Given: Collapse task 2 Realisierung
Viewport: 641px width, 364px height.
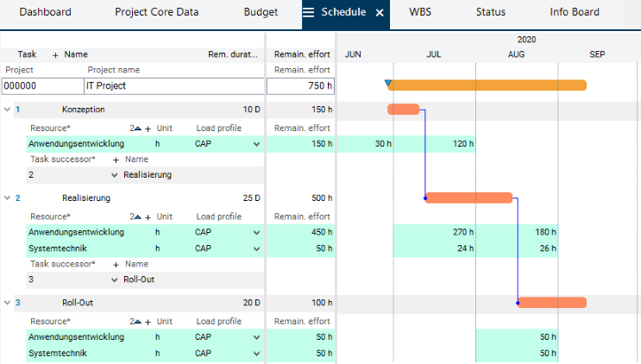Looking at the screenshot, I should pos(7,198).
